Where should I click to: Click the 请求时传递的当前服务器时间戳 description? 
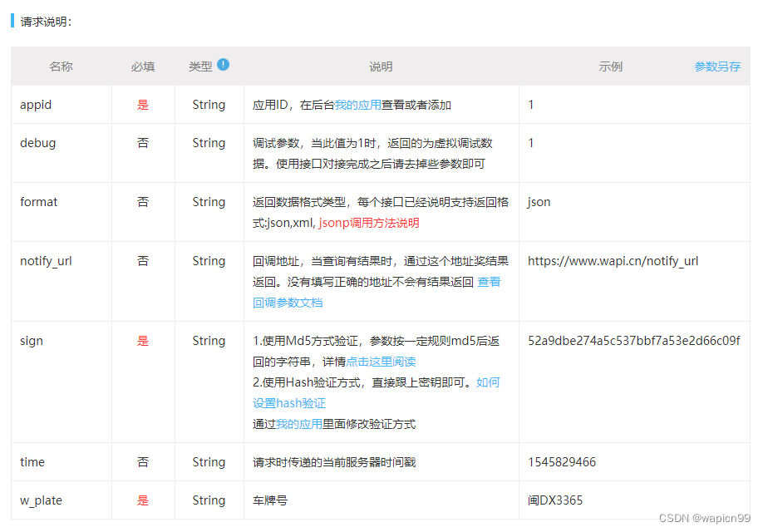pyautogui.click(x=334, y=462)
